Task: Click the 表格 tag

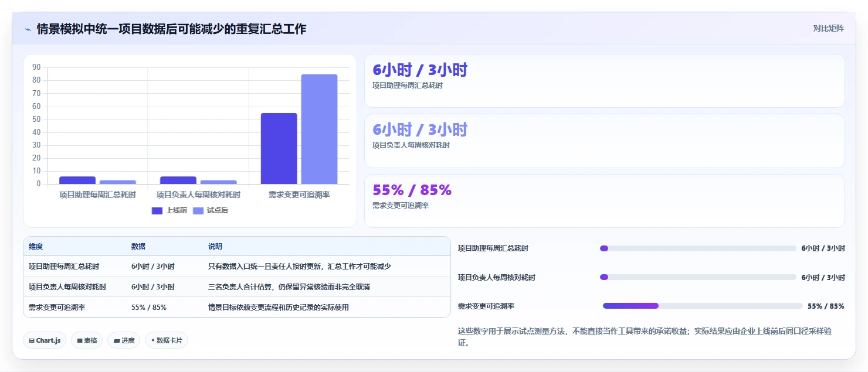Action: [87, 340]
